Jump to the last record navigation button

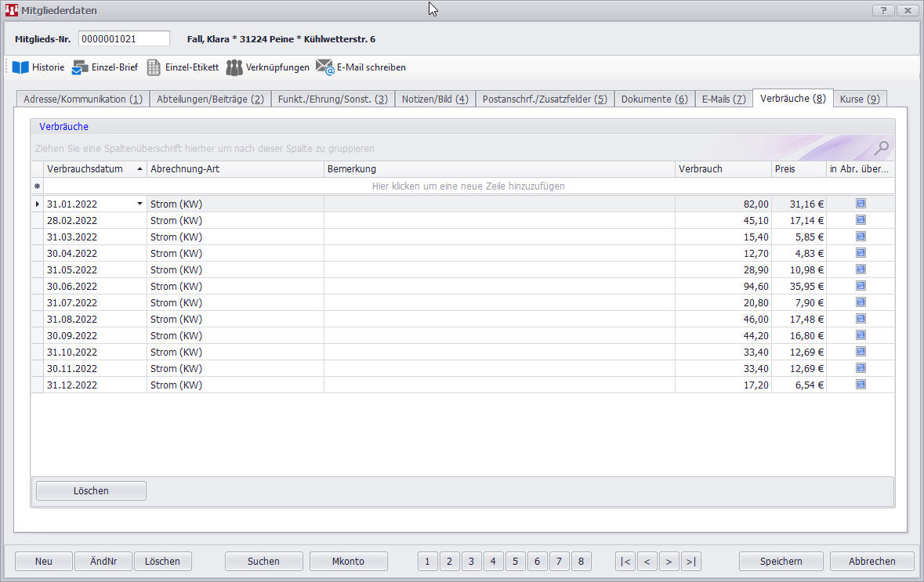click(x=690, y=561)
